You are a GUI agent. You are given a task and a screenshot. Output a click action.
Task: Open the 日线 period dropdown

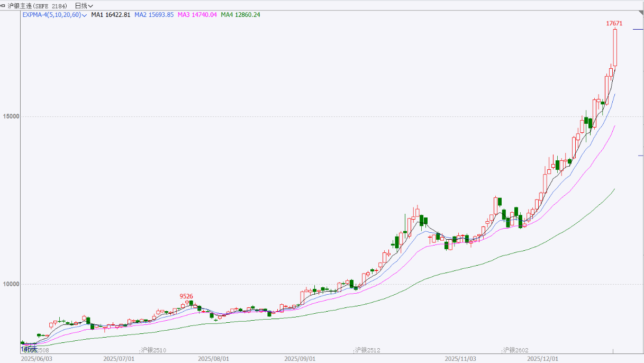coord(84,6)
